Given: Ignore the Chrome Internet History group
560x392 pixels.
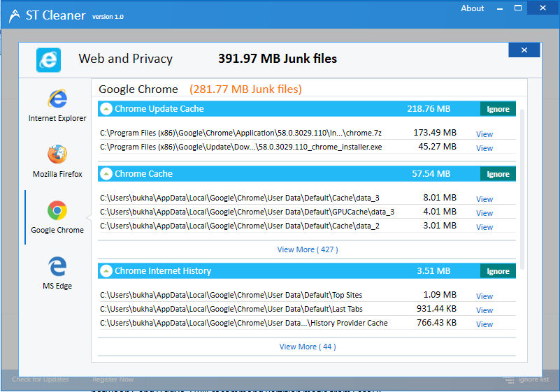Looking at the screenshot, I should [498, 271].
